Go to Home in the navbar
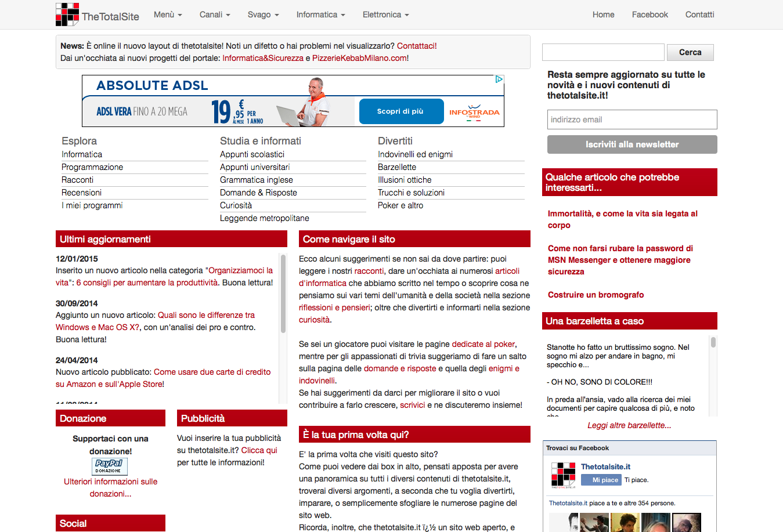783x532 pixels. coord(603,15)
